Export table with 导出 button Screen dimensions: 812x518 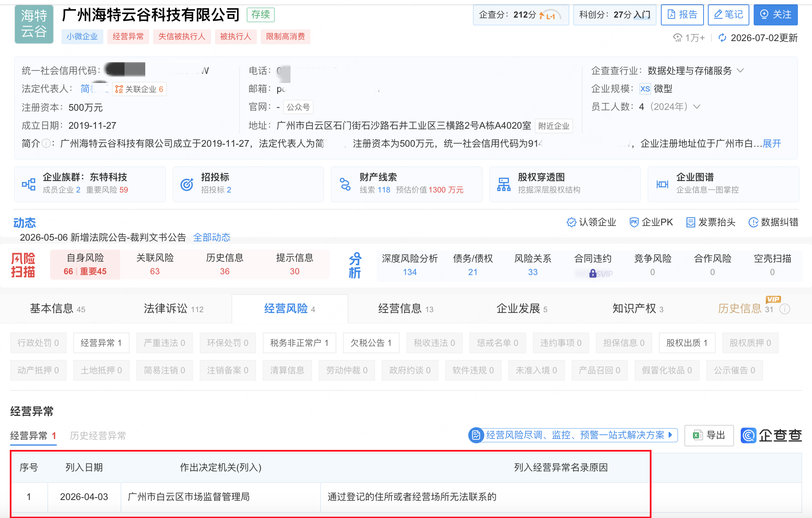pyautogui.click(x=709, y=435)
